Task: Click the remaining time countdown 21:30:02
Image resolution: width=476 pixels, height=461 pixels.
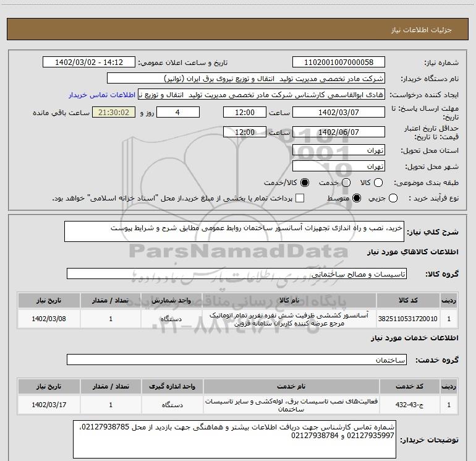Action: (114, 113)
